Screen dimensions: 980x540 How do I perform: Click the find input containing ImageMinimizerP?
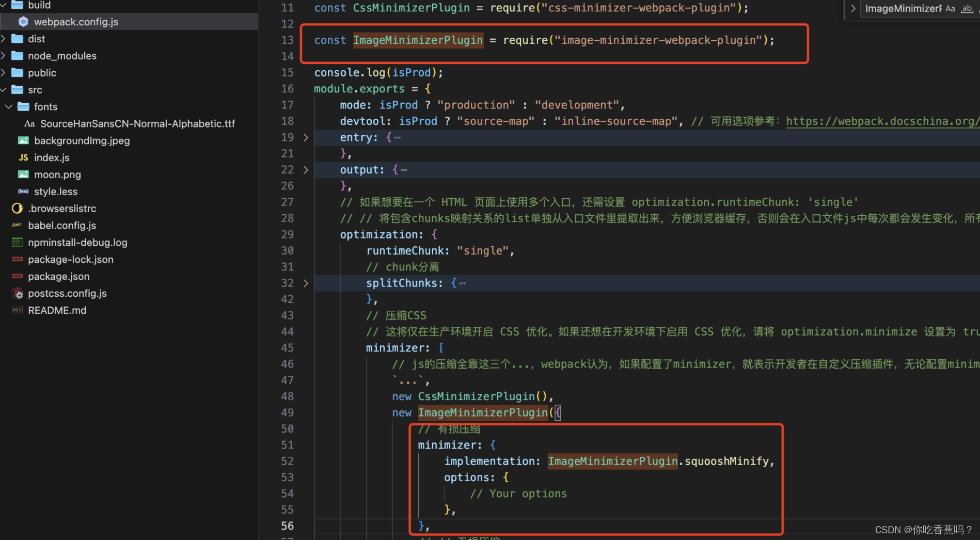point(903,8)
